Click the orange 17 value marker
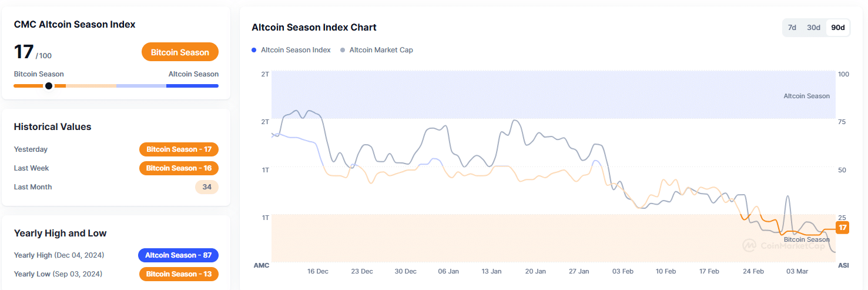 pos(842,228)
